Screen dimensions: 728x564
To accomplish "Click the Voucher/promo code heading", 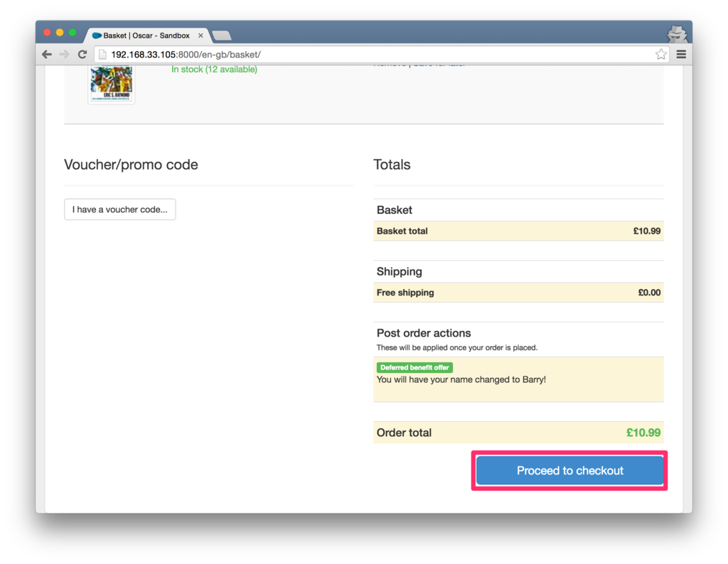I will pos(131,165).
